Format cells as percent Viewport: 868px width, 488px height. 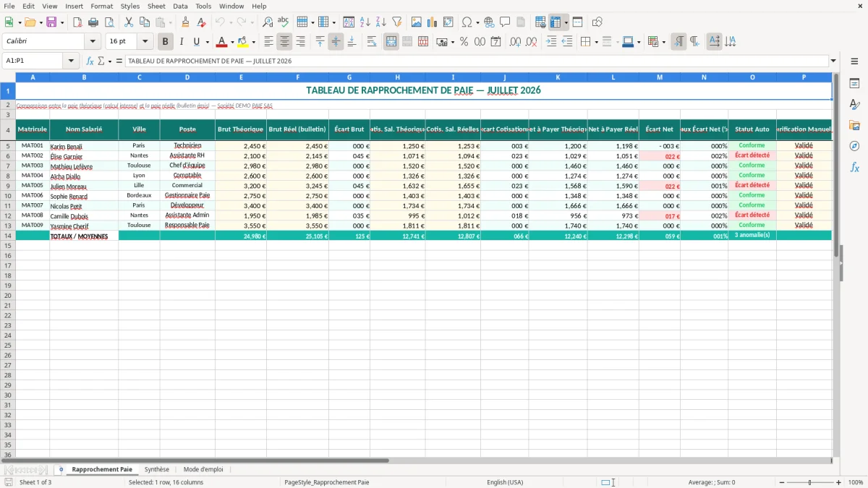(x=464, y=42)
